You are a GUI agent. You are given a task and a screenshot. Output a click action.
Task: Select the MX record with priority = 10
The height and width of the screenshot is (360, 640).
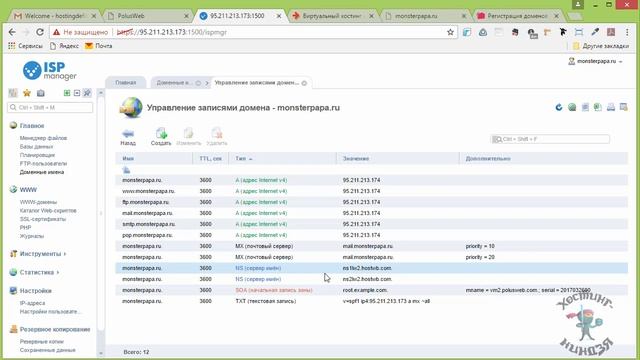[371, 246]
